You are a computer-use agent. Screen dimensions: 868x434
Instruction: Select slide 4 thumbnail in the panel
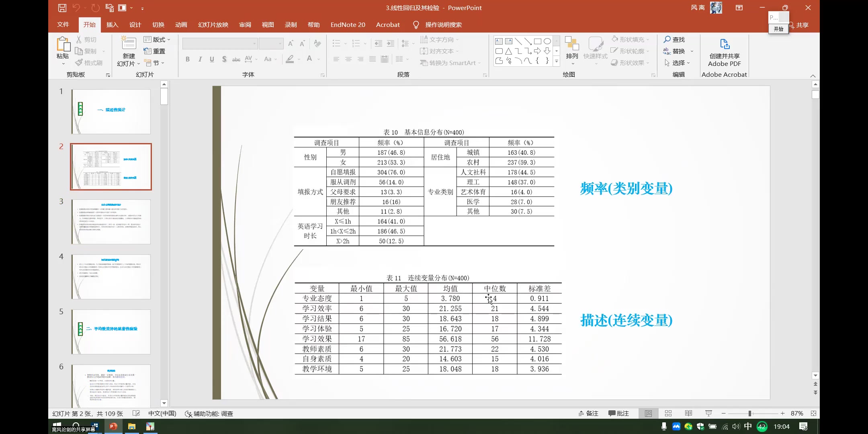(111, 277)
